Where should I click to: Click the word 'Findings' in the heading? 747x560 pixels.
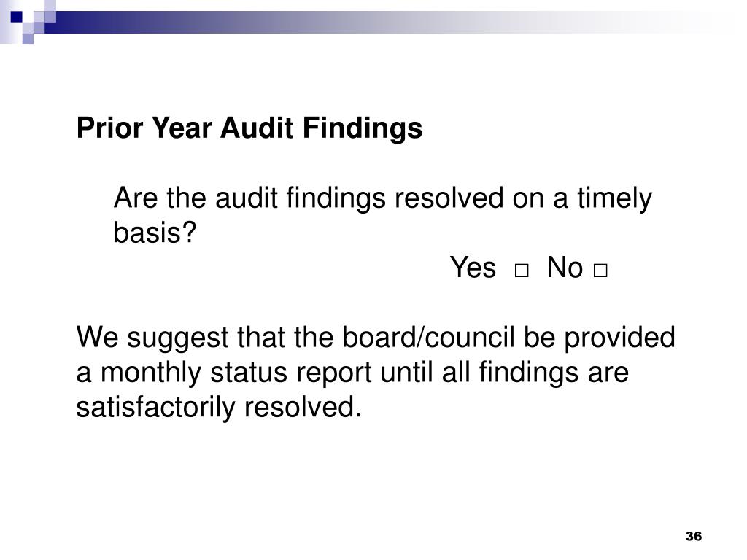pos(362,128)
